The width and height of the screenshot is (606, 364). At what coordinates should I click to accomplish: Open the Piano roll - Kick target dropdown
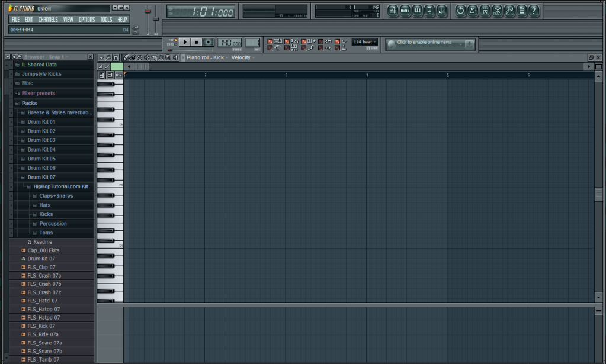coord(207,57)
